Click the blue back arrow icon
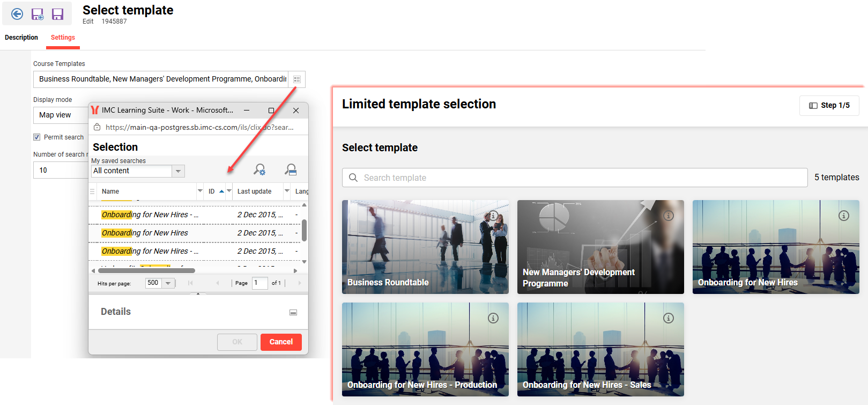This screenshot has width=868, height=405. click(17, 14)
